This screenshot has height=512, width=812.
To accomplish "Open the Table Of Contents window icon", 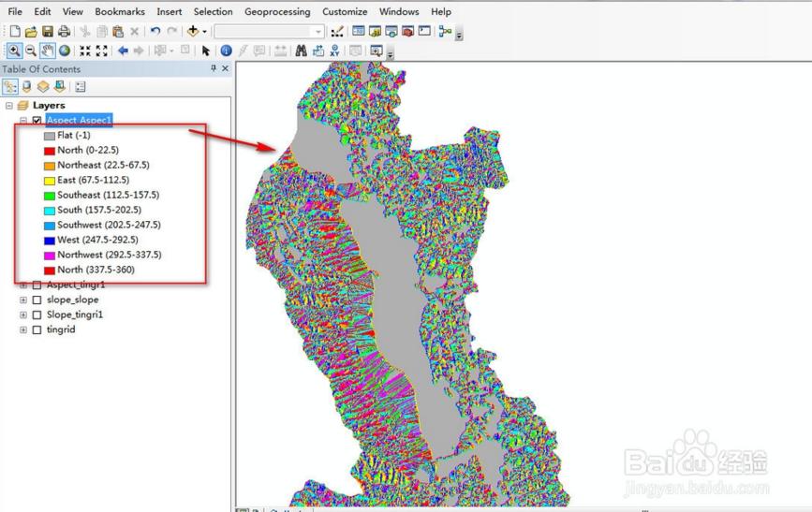I will point(359,31).
